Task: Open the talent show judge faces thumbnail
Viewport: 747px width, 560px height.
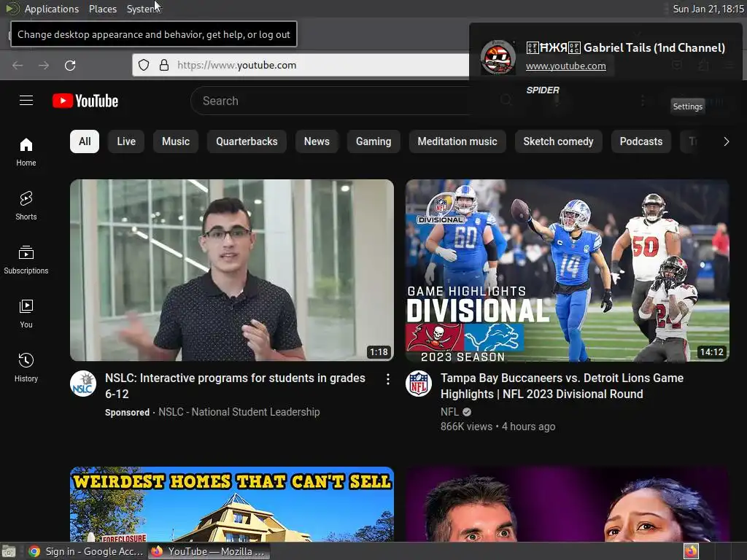Action: coord(568,504)
